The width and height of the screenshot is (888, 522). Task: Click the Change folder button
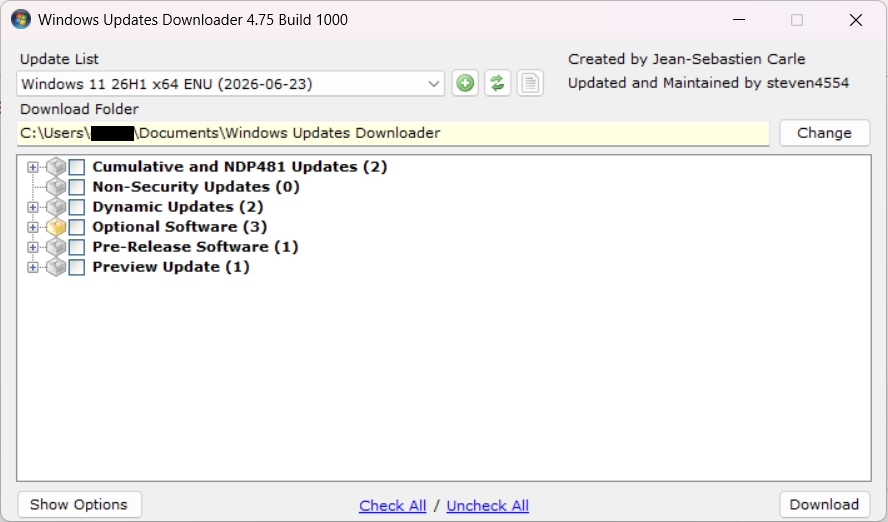click(x=824, y=133)
